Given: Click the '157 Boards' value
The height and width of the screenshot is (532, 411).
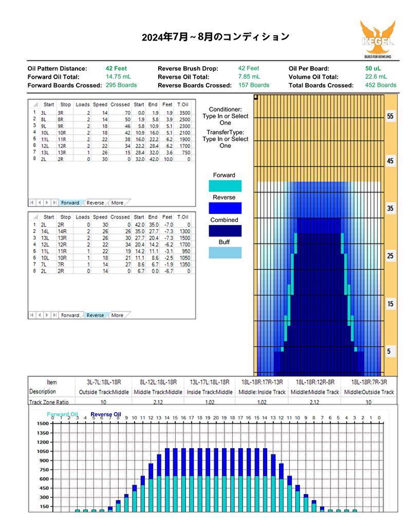Looking at the screenshot, I should coord(254,85).
